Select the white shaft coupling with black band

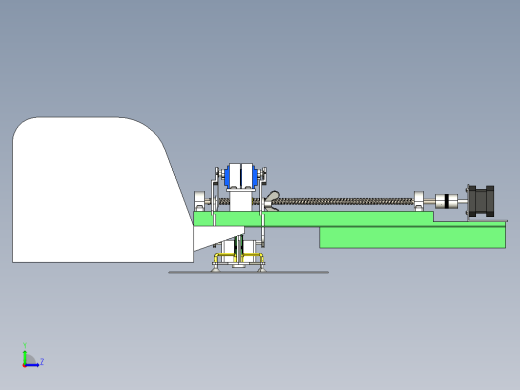(x=446, y=201)
